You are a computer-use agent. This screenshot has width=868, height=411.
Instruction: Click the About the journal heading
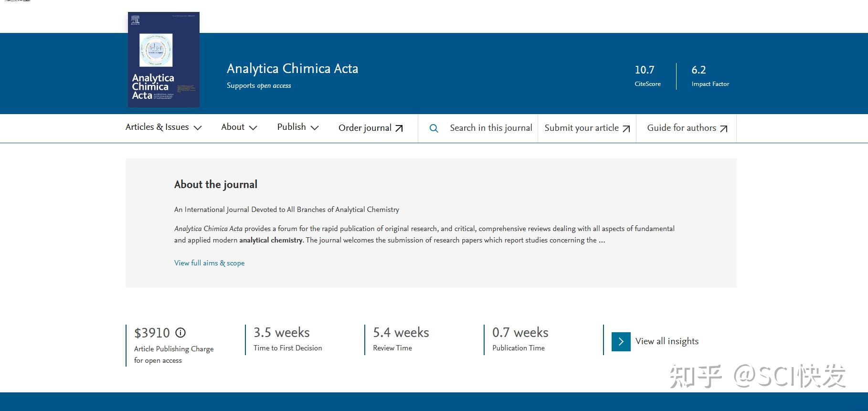[x=216, y=185]
